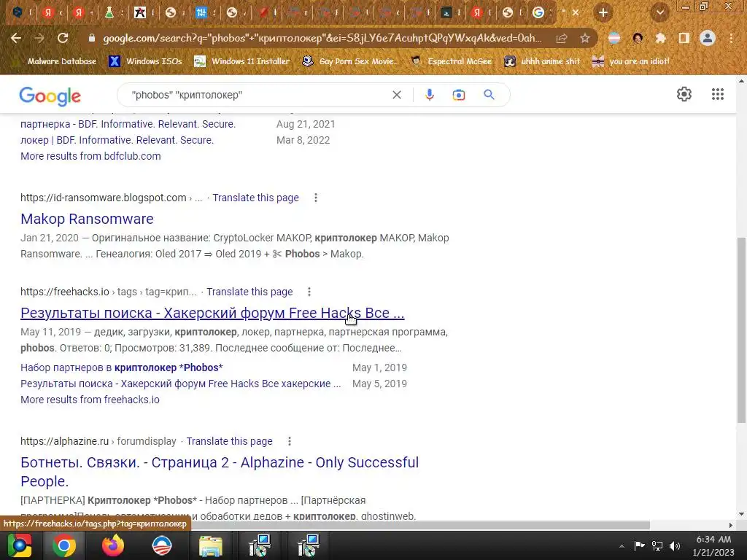The height and width of the screenshot is (560, 747).
Task: Click the address bar URL
Action: 322,38
